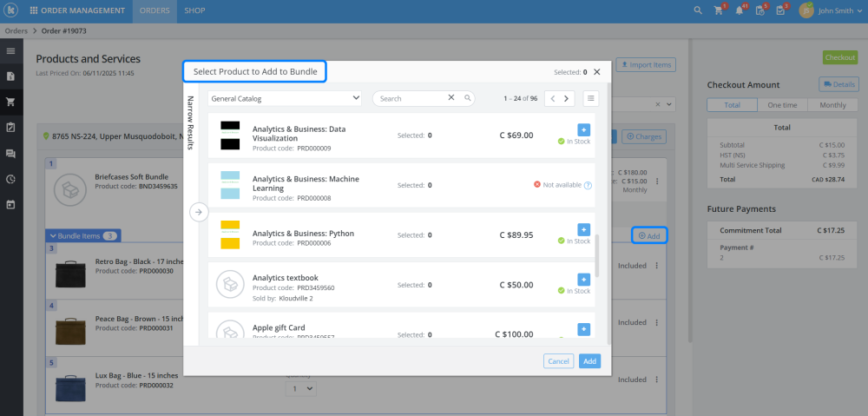Image resolution: width=868 pixels, height=416 pixels.
Task: Add Analytics & Business: Python with plus
Action: [x=583, y=229]
